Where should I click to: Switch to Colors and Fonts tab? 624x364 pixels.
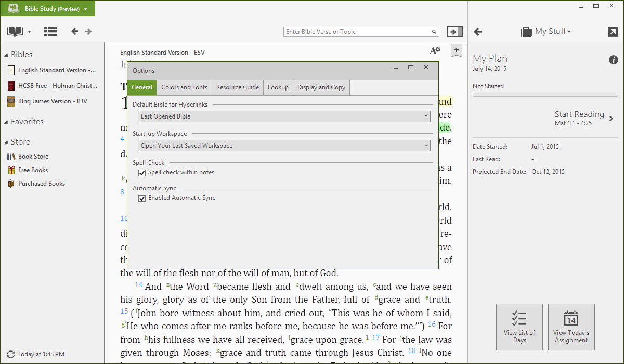click(185, 87)
